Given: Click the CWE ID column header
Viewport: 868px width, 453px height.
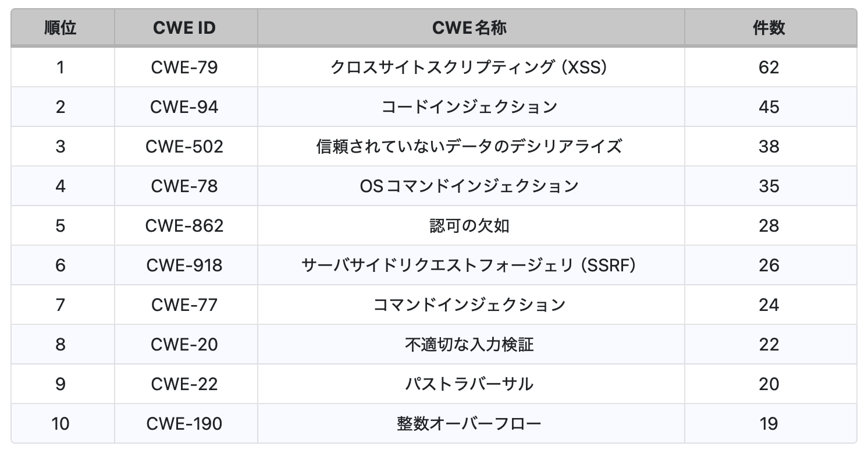Looking at the screenshot, I should [184, 28].
